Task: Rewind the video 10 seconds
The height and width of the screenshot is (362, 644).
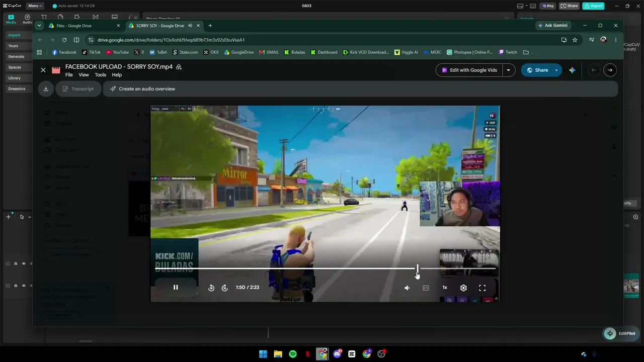Action: [211, 288]
